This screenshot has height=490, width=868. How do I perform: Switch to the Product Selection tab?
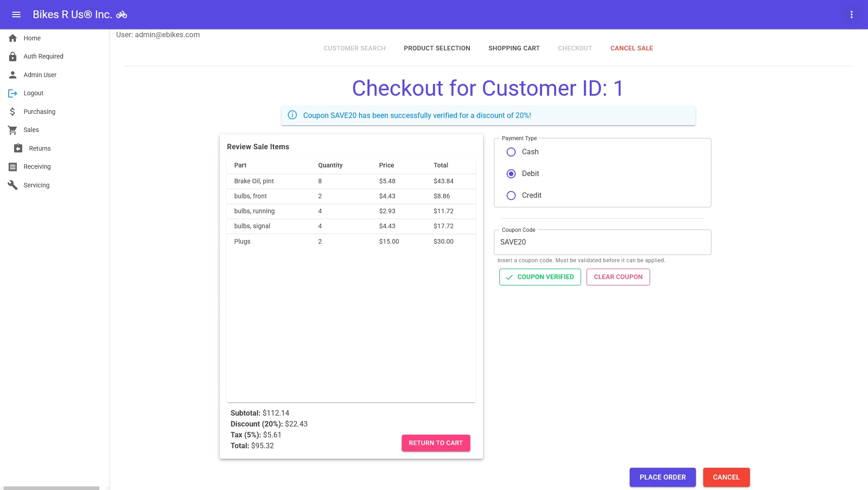click(x=437, y=48)
